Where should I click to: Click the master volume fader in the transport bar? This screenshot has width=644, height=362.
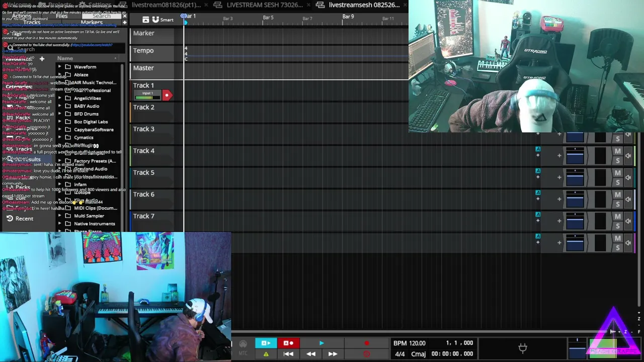tap(577, 348)
